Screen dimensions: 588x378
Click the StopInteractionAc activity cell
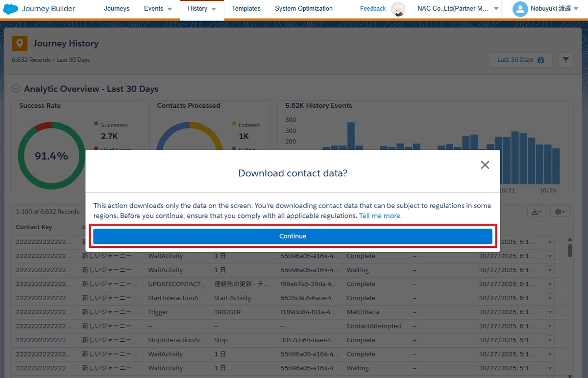(177, 340)
